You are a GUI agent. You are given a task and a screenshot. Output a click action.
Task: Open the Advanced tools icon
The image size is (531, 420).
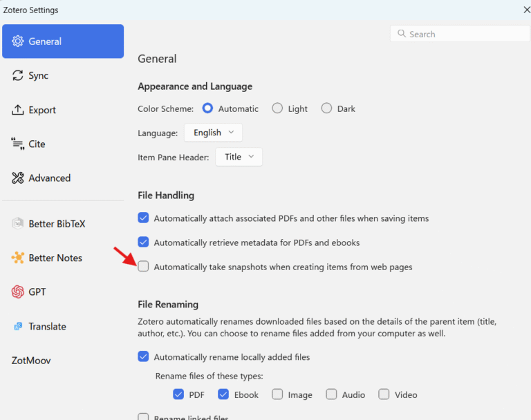pos(18,178)
